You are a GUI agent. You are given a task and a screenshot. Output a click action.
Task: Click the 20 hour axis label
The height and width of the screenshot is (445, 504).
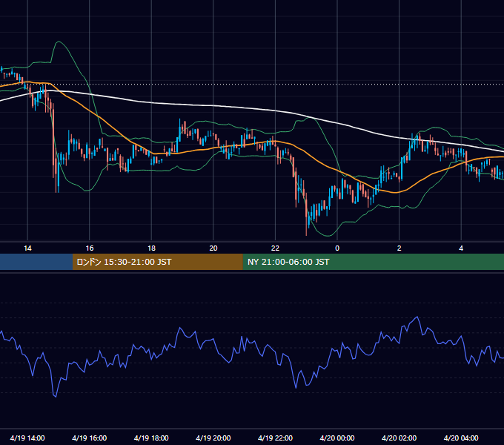pos(213,248)
